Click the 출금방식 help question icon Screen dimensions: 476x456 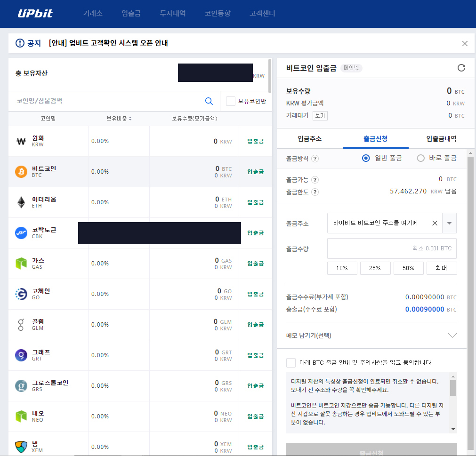point(315,159)
